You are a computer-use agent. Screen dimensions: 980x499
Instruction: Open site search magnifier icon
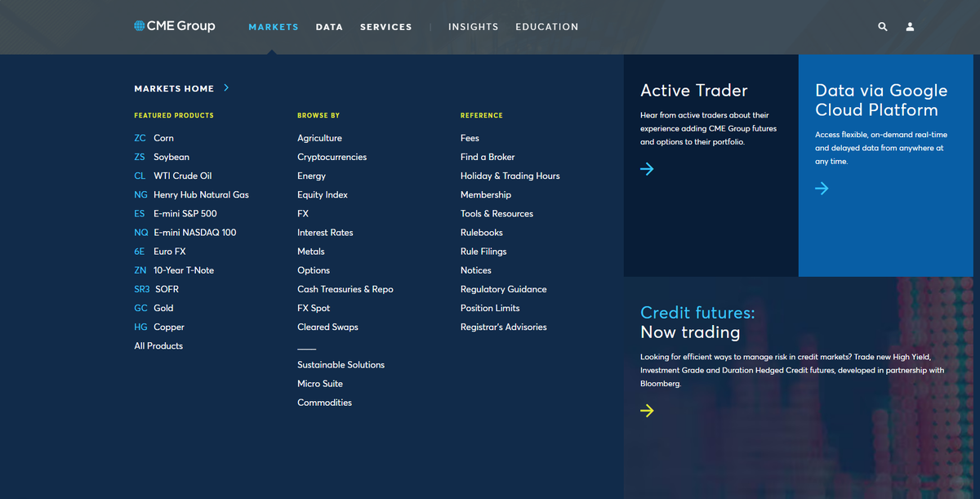883,27
